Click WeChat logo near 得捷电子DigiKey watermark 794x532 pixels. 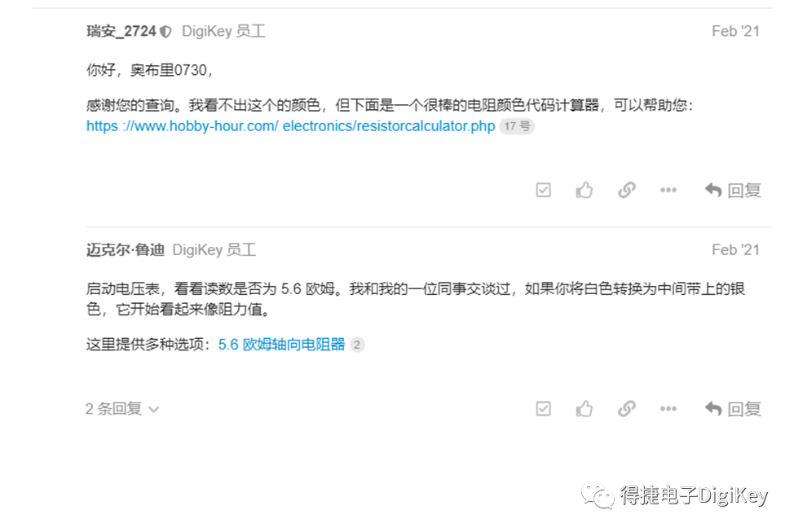pyautogui.click(x=598, y=495)
